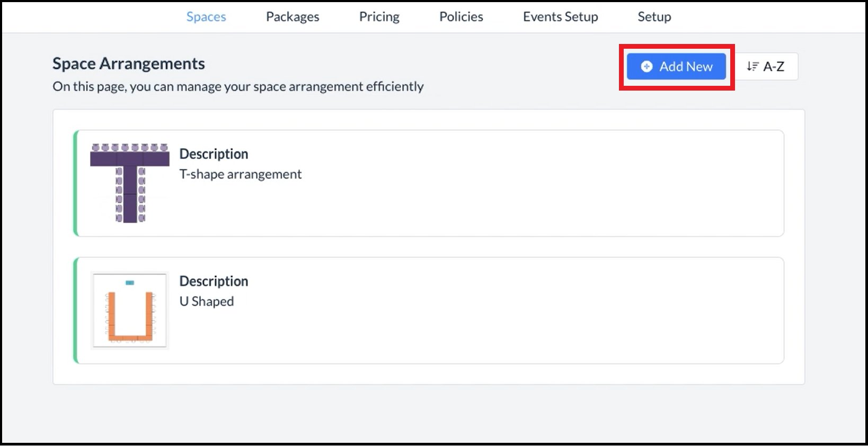Screen dimensions: 868x446
Task: Open the A-Z sort order control
Action: pyautogui.click(x=766, y=67)
